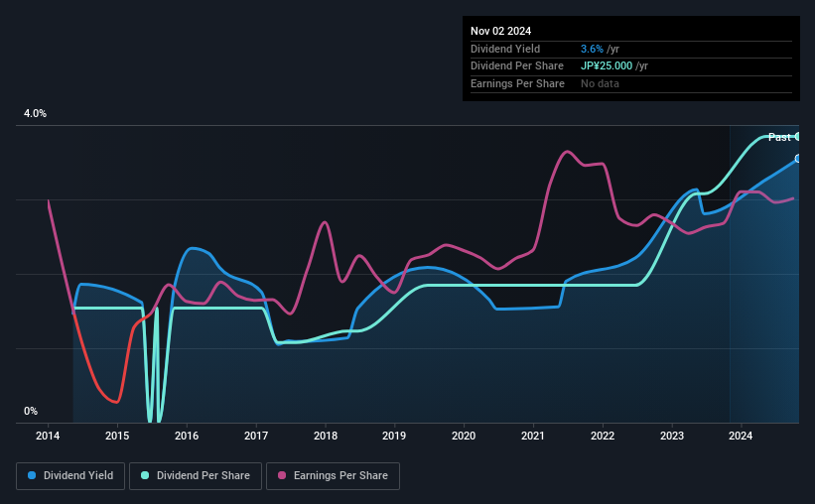Image resolution: width=815 pixels, height=504 pixels.
Task: Click the teal endpoint marker beside Past
Action: [797, 137]
